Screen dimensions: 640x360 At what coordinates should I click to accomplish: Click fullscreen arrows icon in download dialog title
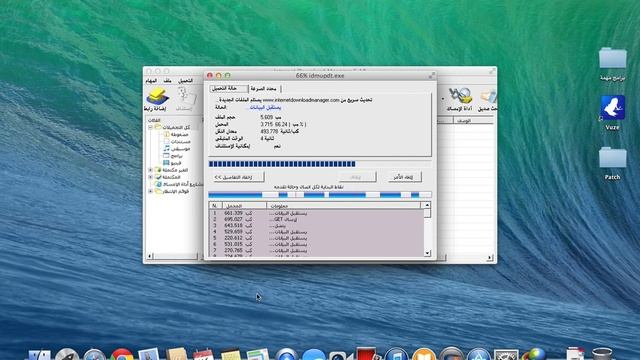[431, 76]
